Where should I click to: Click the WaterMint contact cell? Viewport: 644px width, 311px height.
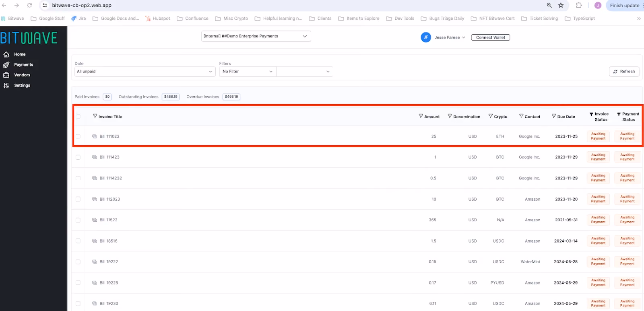(530, 262)
